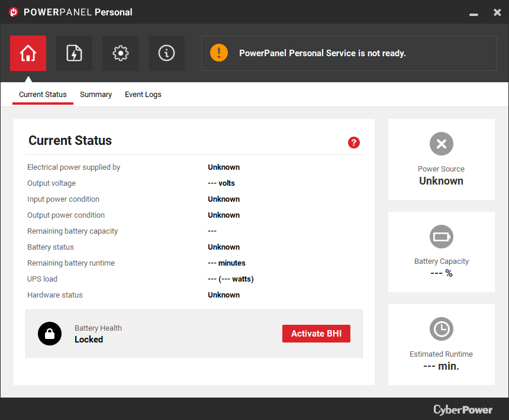Click the 'Estimated Runtime' card label
Image resolution: width=509 pixels, height=420 pixels.
tap(441, 354)
